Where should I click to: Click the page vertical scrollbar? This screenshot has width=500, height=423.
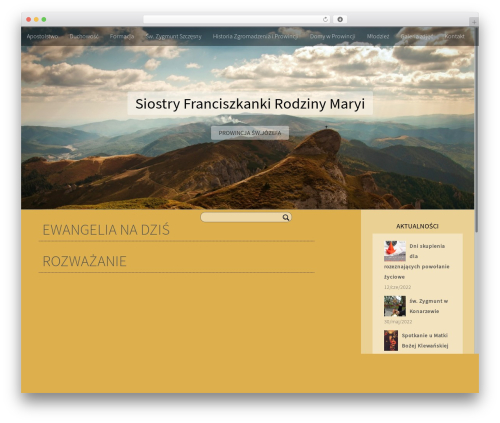click(x=477, y=130)
